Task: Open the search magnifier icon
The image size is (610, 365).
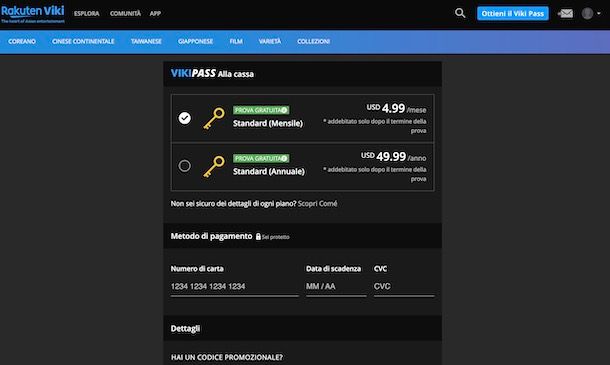Action: (x=460, y=13)
